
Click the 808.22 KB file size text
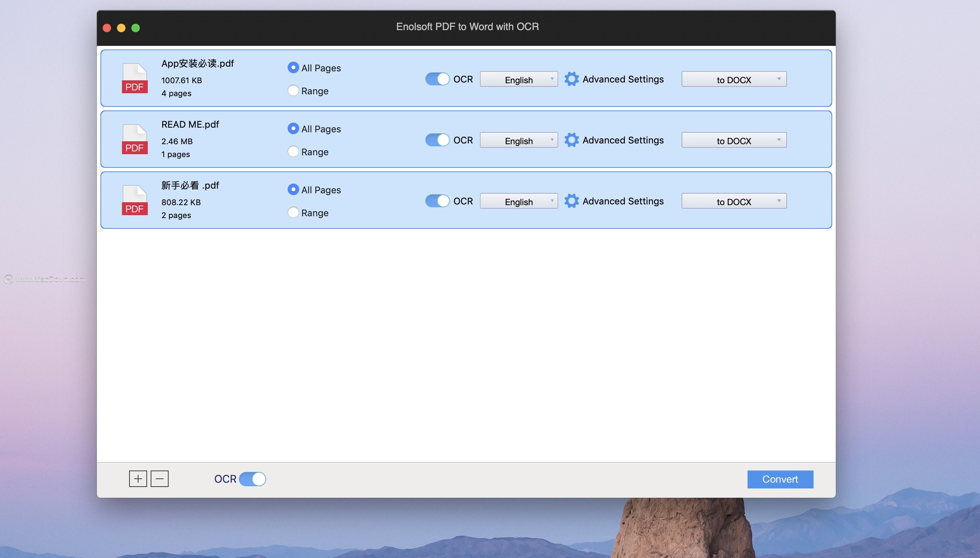pyautogui.click(x=181, y=202)
